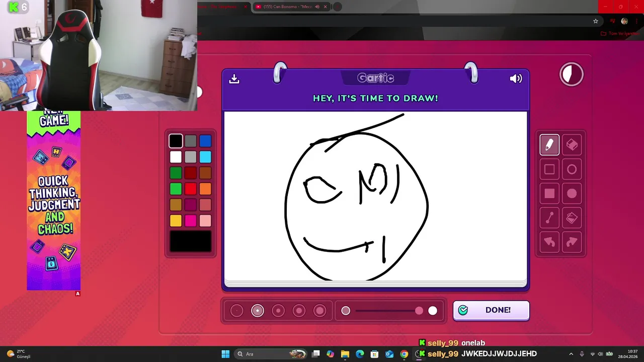Pick the bright green color swatch
The width and height of the screenshot is (644, 362).
point(176,189)
